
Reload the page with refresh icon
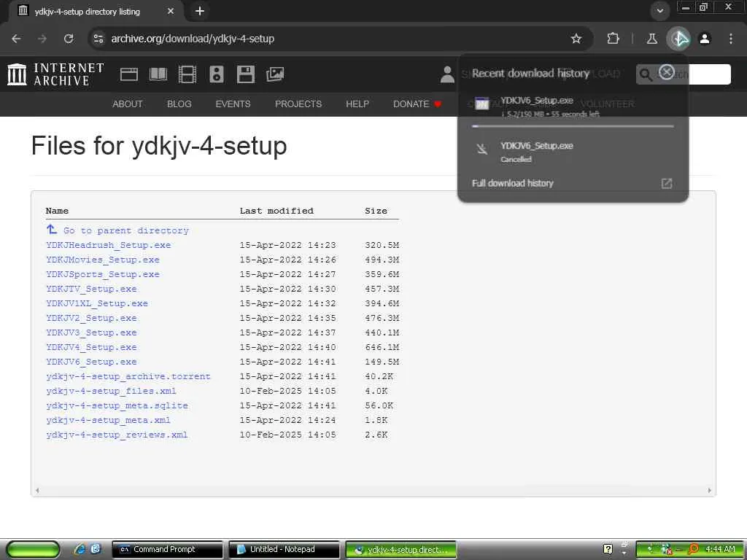[69, 39]
